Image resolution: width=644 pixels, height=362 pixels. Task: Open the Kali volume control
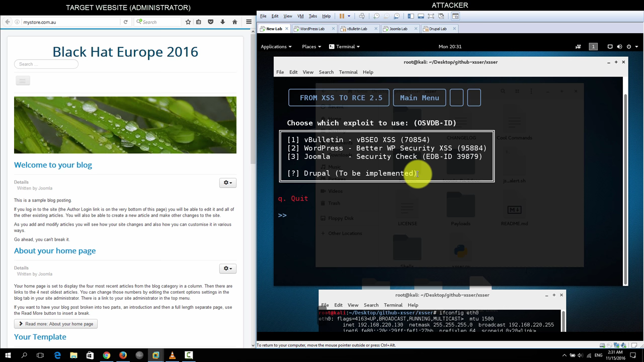click(x=619, y=46)
